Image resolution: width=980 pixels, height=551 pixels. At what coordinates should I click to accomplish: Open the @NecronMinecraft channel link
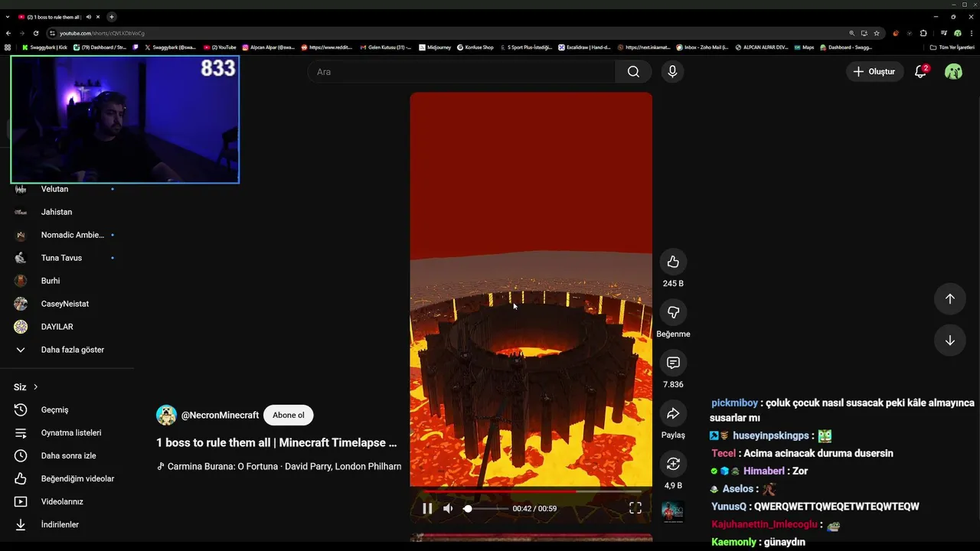tap(220, 415)
